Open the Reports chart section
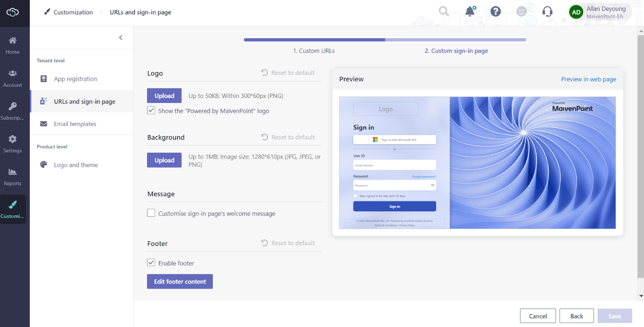Screen dimensions: 644x327 pyautogui.click(x=13, y=177)
